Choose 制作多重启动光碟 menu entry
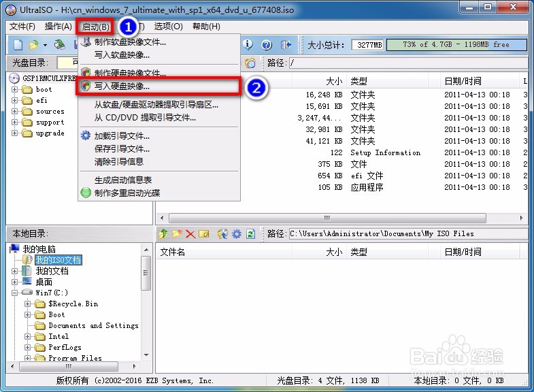Screen dimensions: 534x392 [x=159, y=193]
